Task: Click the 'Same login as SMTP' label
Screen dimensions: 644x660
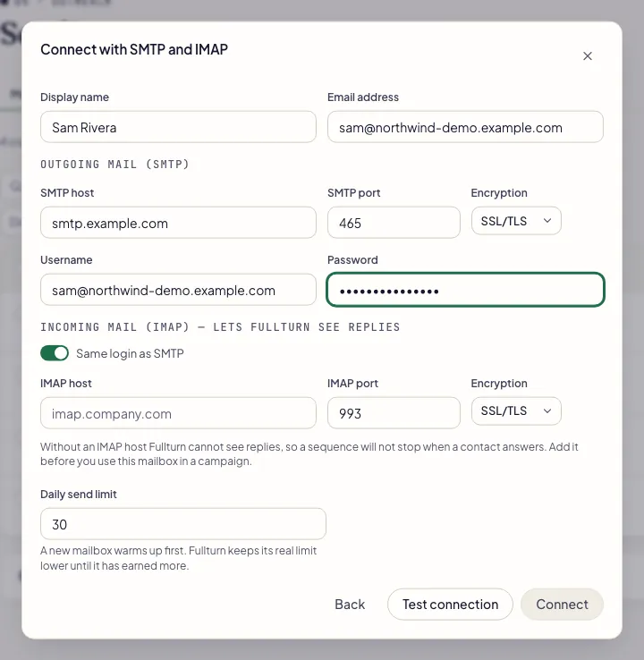Action: point(130,353)
